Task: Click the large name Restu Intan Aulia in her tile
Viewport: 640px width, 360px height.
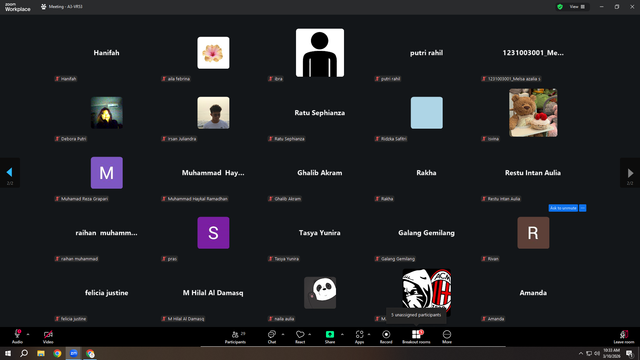Action: click(x=533, y=173)
